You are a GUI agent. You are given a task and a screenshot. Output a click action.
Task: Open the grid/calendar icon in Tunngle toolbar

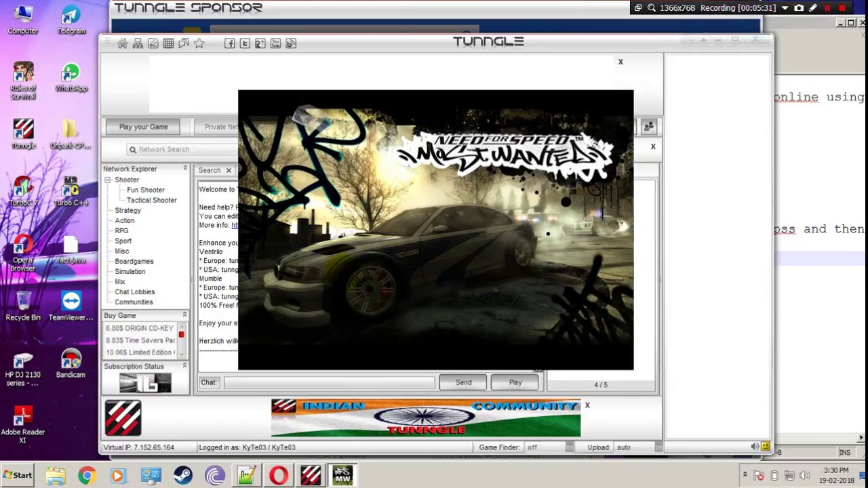click(x=168, y=43)
